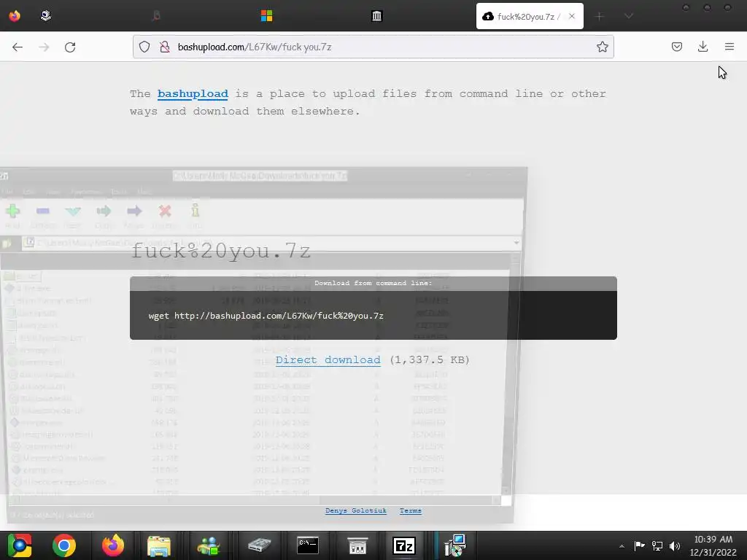Screen dimensions: 747x560
Task: Open the archive box taskbar icon
Action: 357,545
